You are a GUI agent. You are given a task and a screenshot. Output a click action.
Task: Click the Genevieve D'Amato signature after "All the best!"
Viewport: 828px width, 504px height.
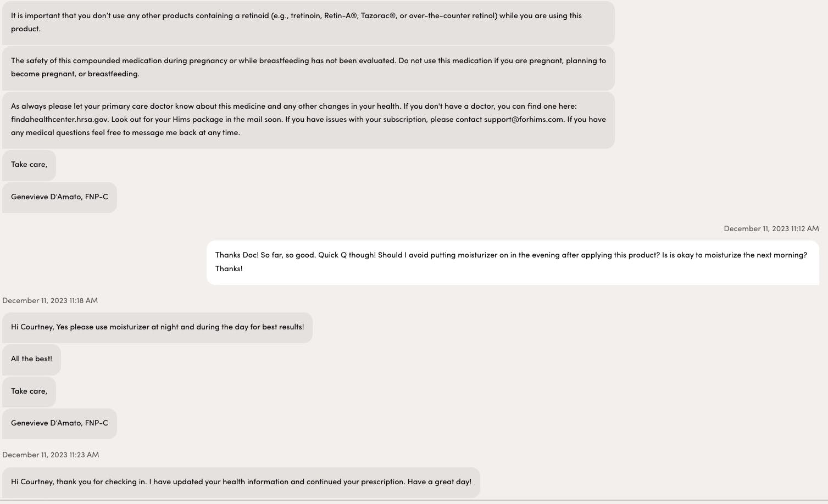click(59, 423)
